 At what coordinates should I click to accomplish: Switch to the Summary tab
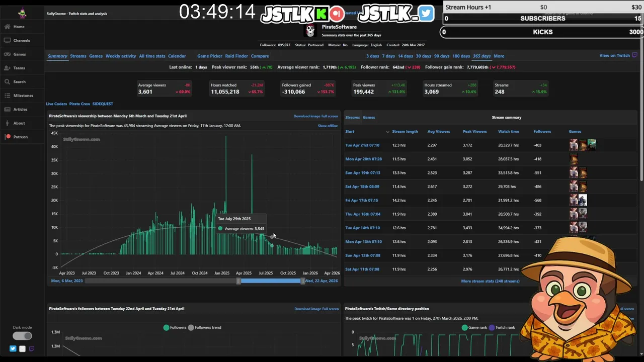(57, 56)
